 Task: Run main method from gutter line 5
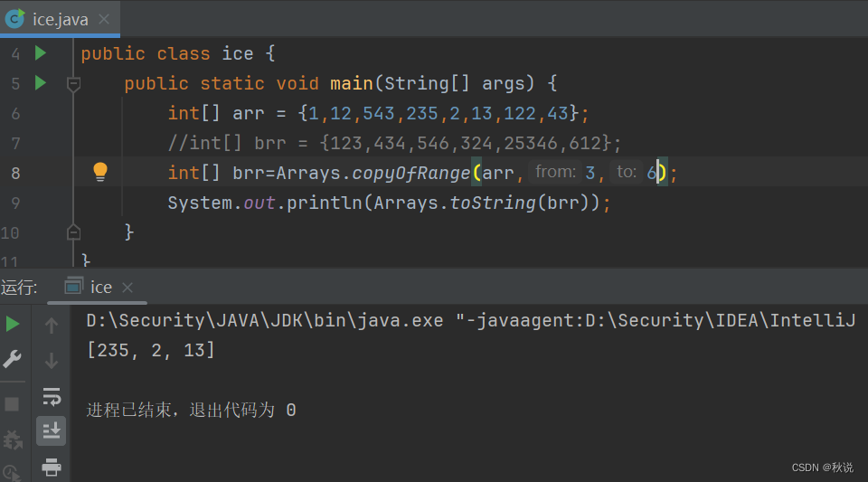[x=41, y=83]
